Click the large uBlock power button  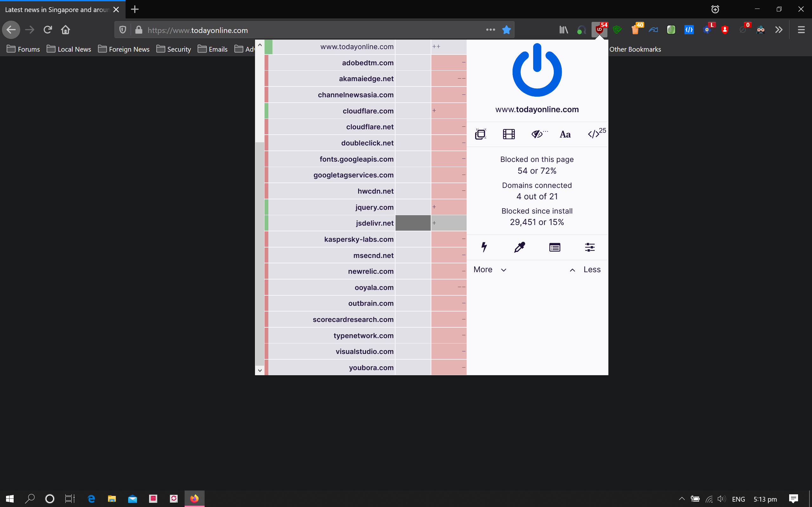(537, 70)
